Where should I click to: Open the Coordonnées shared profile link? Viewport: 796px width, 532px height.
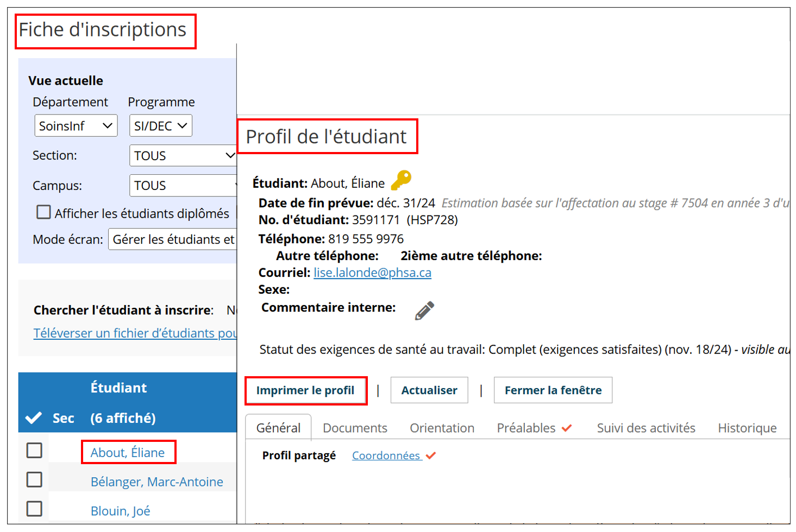(x=386, y=455)
